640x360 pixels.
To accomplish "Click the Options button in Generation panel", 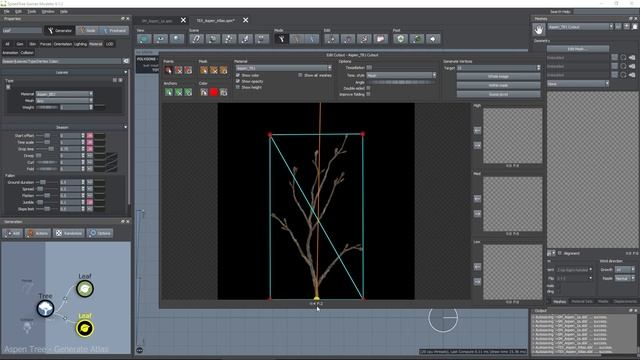I will (x=100, y=233).
